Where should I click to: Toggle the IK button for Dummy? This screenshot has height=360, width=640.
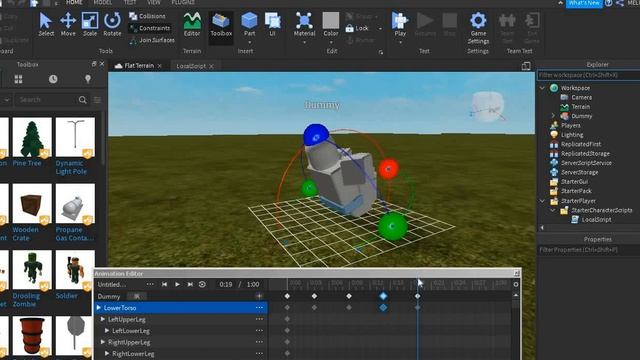pos(137,296)
